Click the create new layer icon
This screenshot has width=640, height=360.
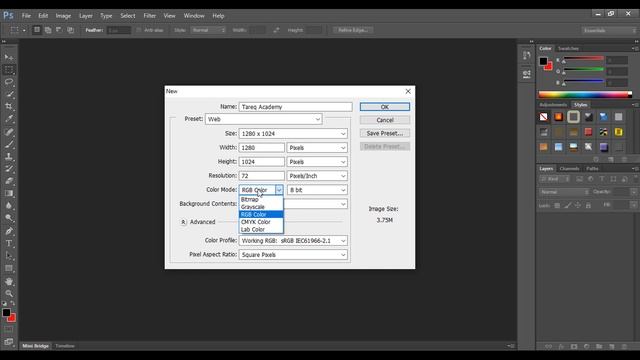tap(611, 347)
